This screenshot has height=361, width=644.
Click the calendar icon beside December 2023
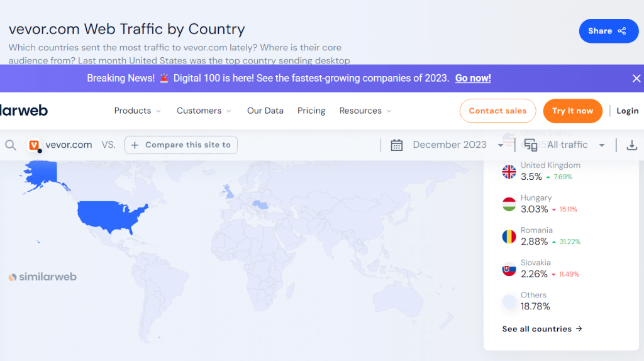(396, 145)
